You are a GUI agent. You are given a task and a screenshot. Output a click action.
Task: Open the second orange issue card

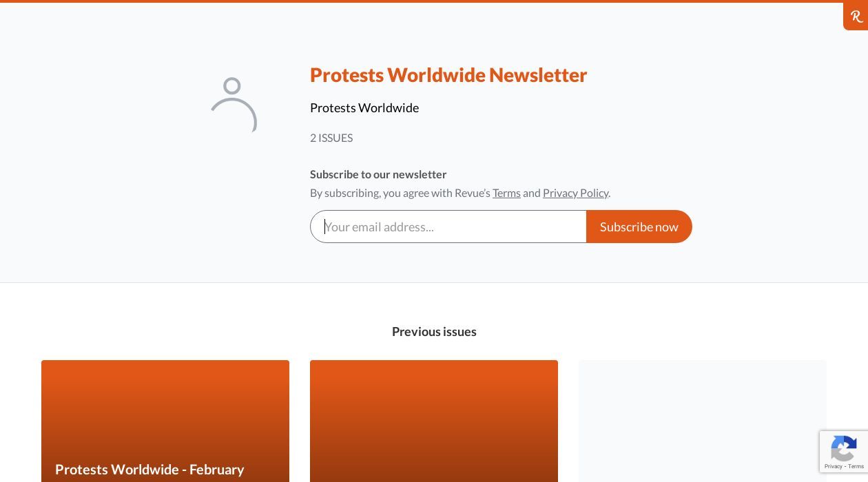pos(434,421)
